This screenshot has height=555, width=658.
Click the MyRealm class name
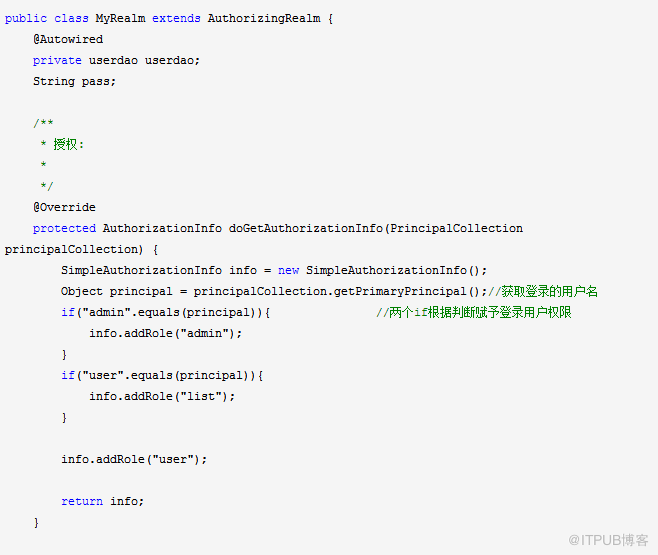coord(121,18)
